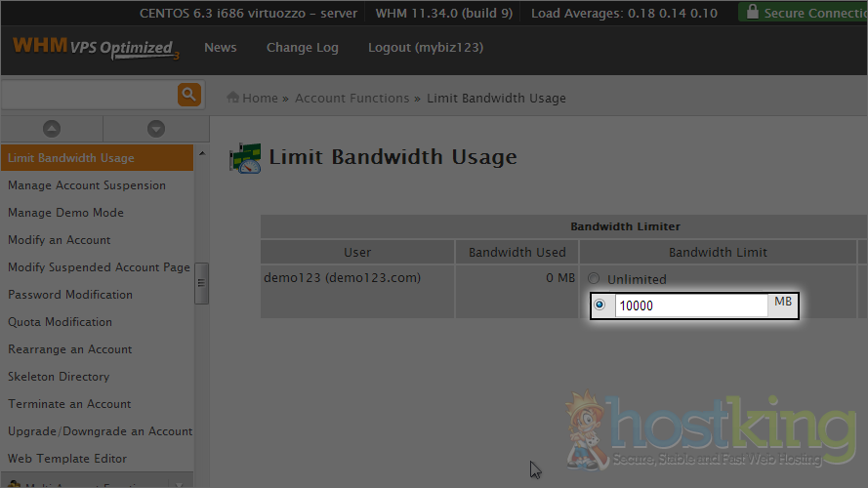Collapse sidebar using up arrow button
868x488 pixels.
pos(52,129)
